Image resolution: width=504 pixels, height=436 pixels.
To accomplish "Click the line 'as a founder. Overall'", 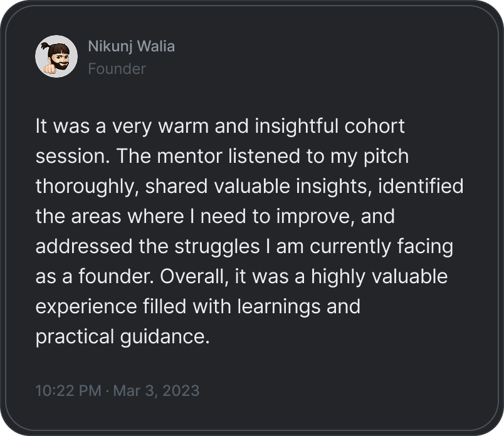I will pos(241,277).
